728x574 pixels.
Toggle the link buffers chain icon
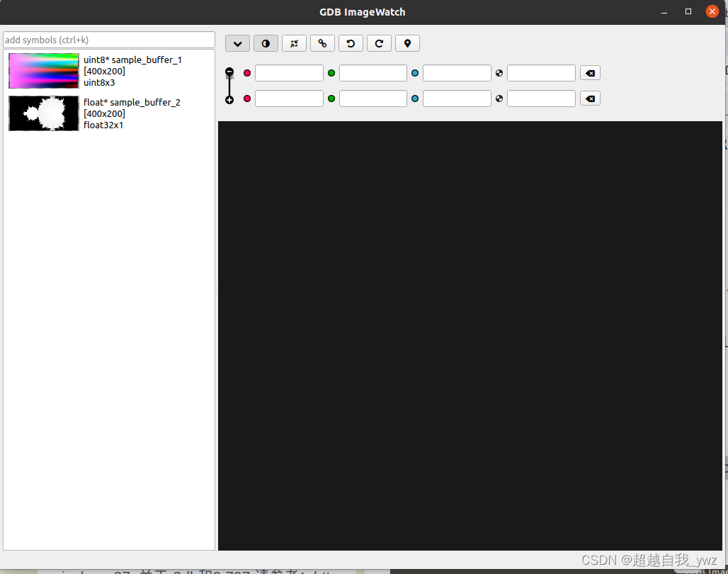tap(322, 44)
